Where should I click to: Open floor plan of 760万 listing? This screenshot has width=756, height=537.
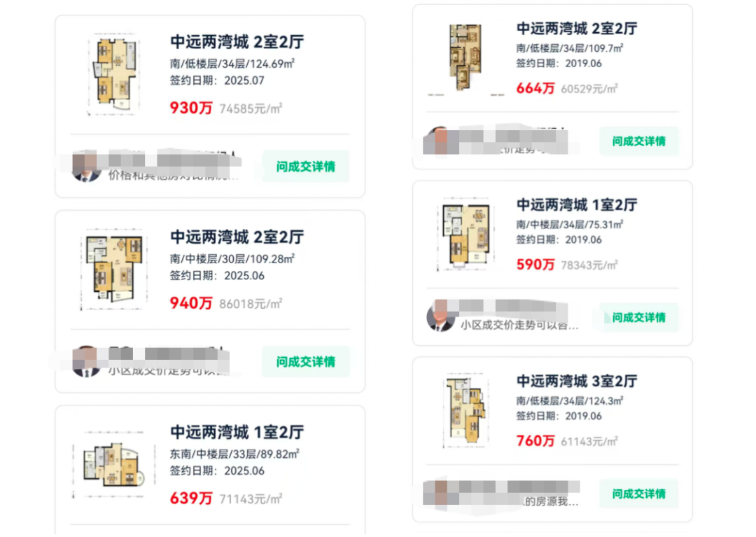(x=465, y=410)
